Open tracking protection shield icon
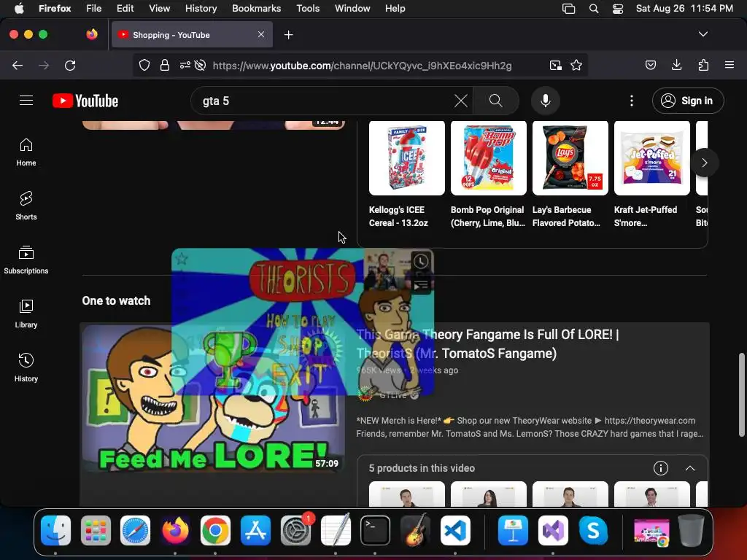This screenshot has width=747, height=560. pyautogui.click(x=144, y=65)
